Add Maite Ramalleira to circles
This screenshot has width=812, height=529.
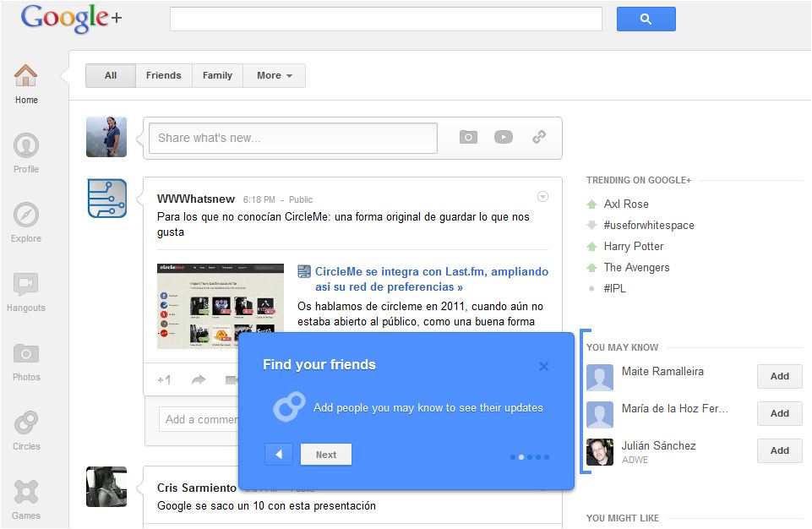(x=779, y=376)
